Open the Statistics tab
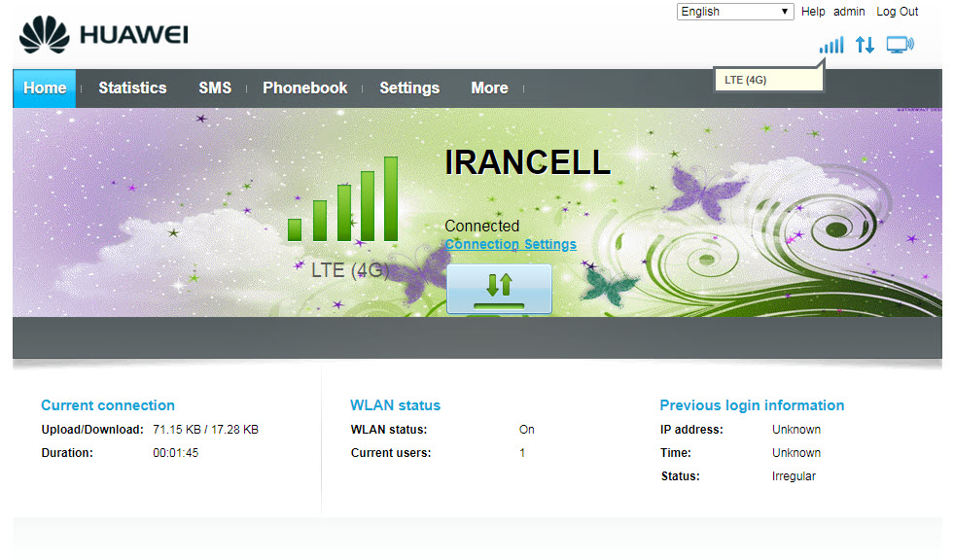Image resolution: width=954 pixels, height=560 pixels. (x=132, y=88)
